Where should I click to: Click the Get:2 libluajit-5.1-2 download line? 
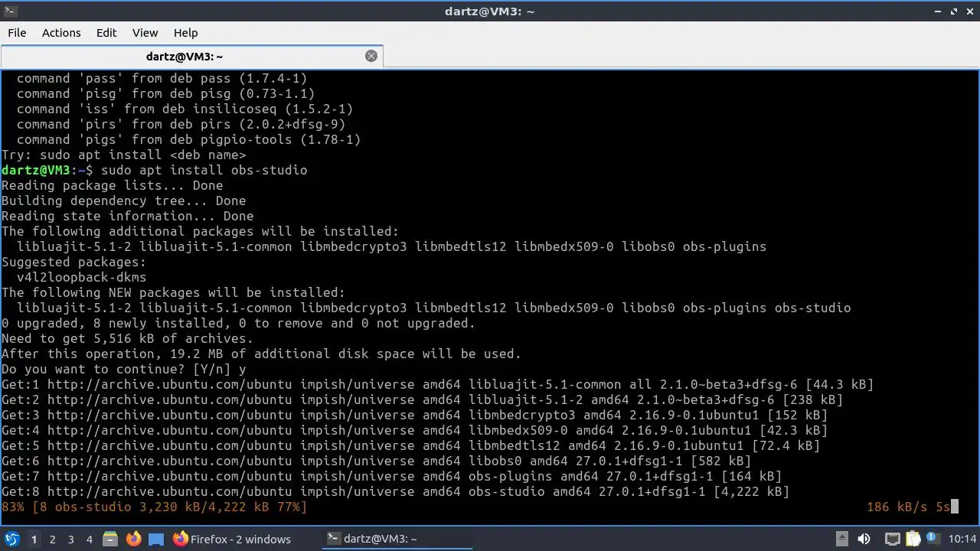pyautogui.click(x=422, y=399)
